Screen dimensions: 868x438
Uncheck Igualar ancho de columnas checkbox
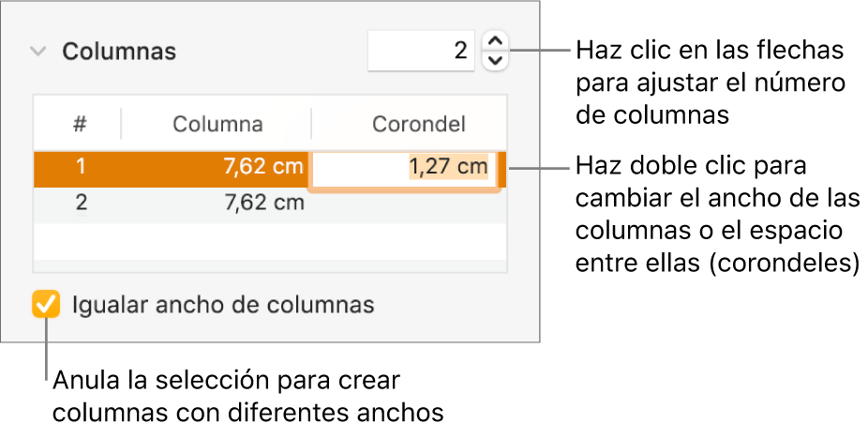(45, 304)
